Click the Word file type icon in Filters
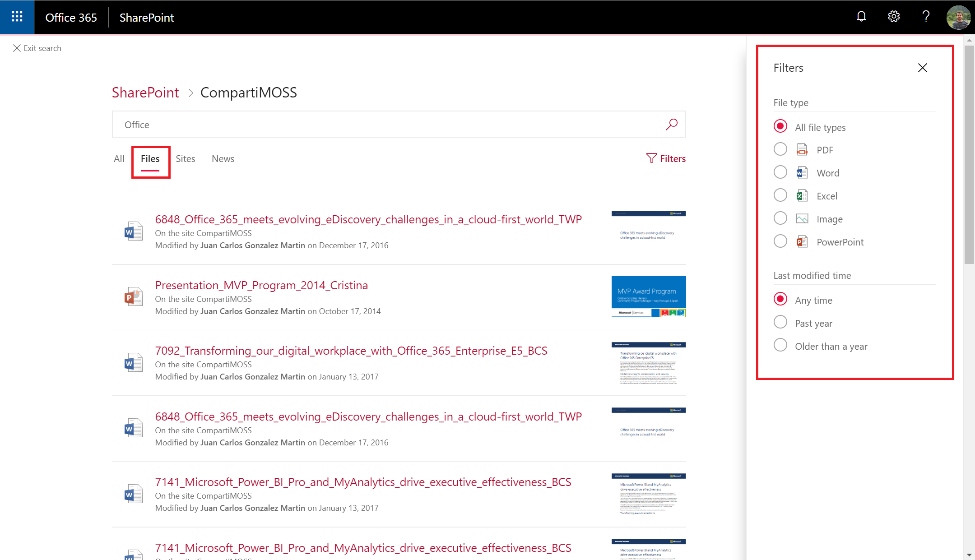This screenshot has width=975, height=560. click(x=802, y=172)
